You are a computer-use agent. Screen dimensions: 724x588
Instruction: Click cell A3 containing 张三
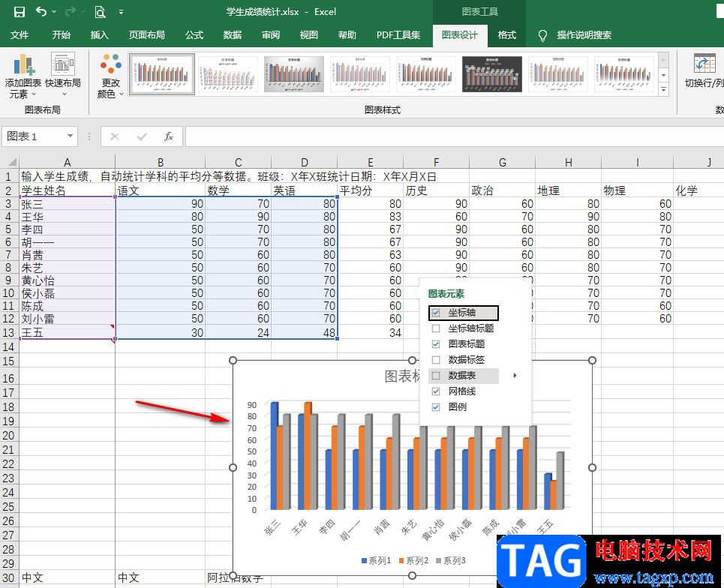[68, 203]
